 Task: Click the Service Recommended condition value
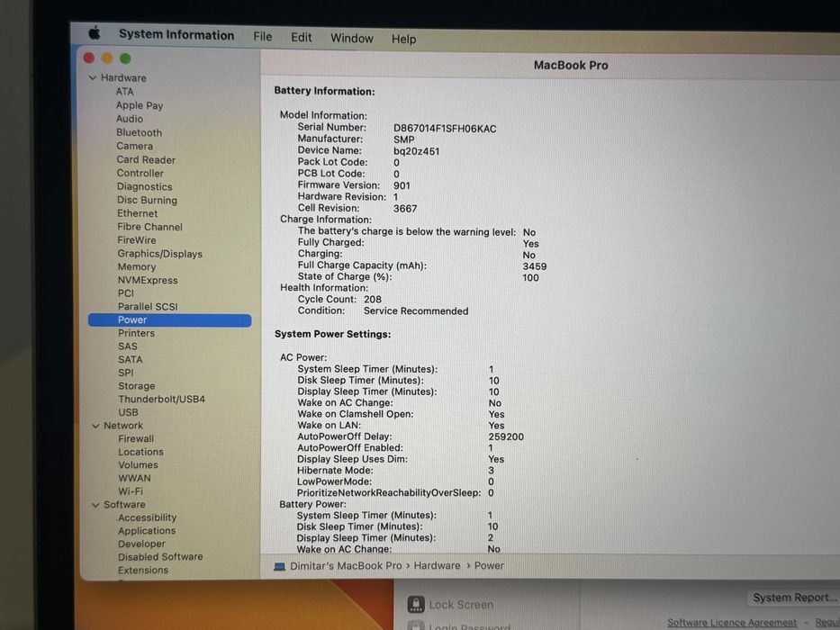(x=416, y=311)
